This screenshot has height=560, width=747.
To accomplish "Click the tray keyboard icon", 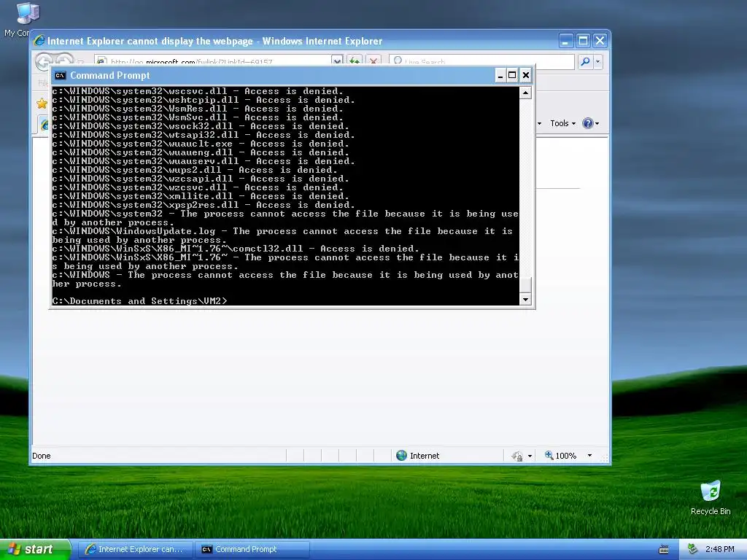I will click(x=664, y=550).
